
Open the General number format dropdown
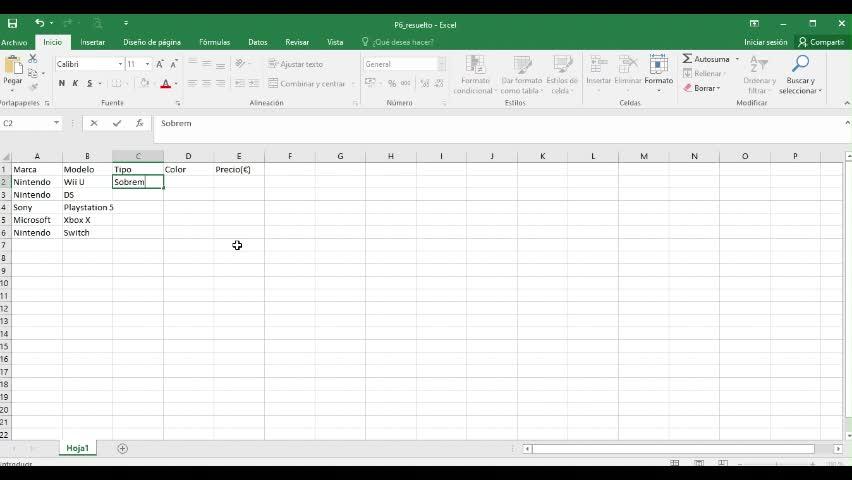tap(442, 64)
